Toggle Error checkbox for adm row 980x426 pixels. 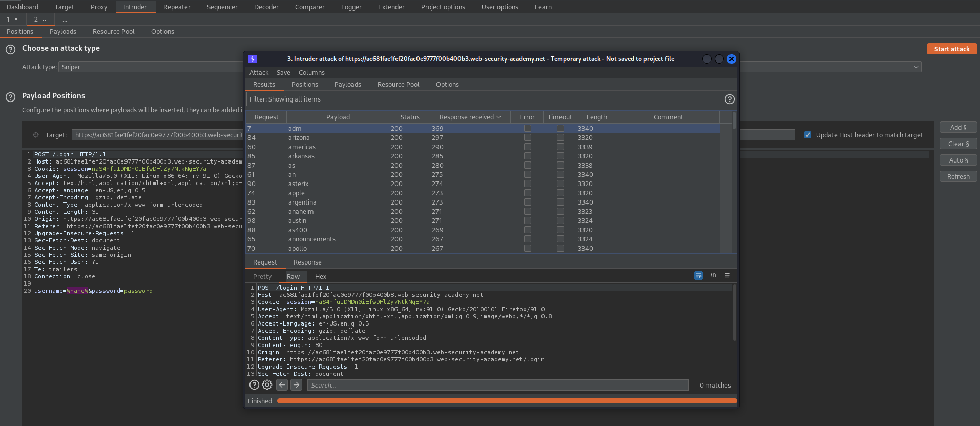pyautogui.click(x=528, y=128)
